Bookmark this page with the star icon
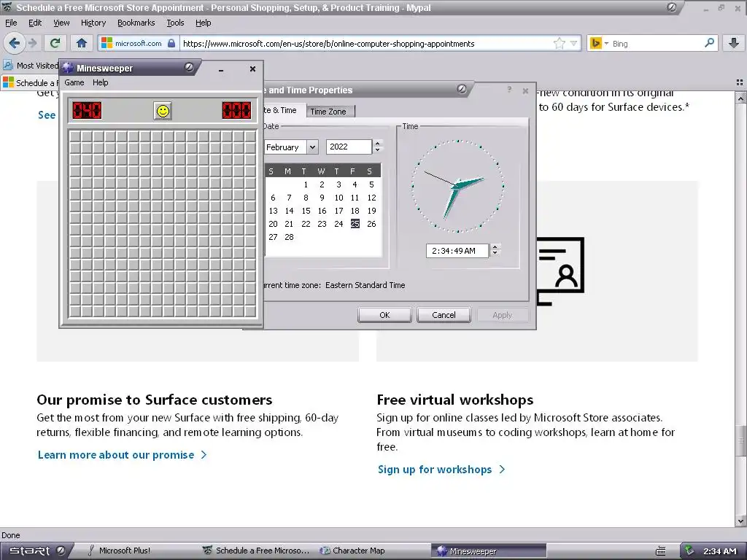The height and width of the screenshot is (560, 747). (559, 44)
